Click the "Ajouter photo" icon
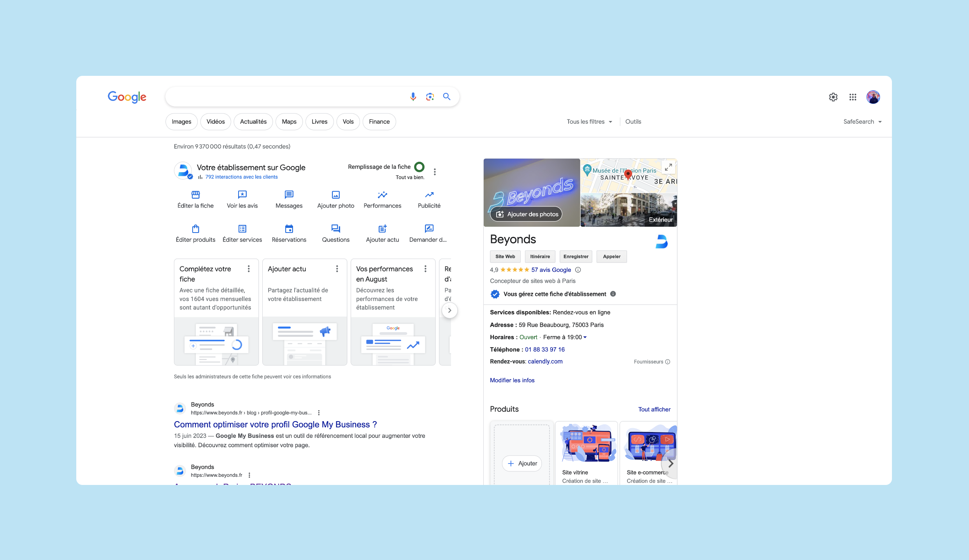The image size is (969, 560). 335,195
